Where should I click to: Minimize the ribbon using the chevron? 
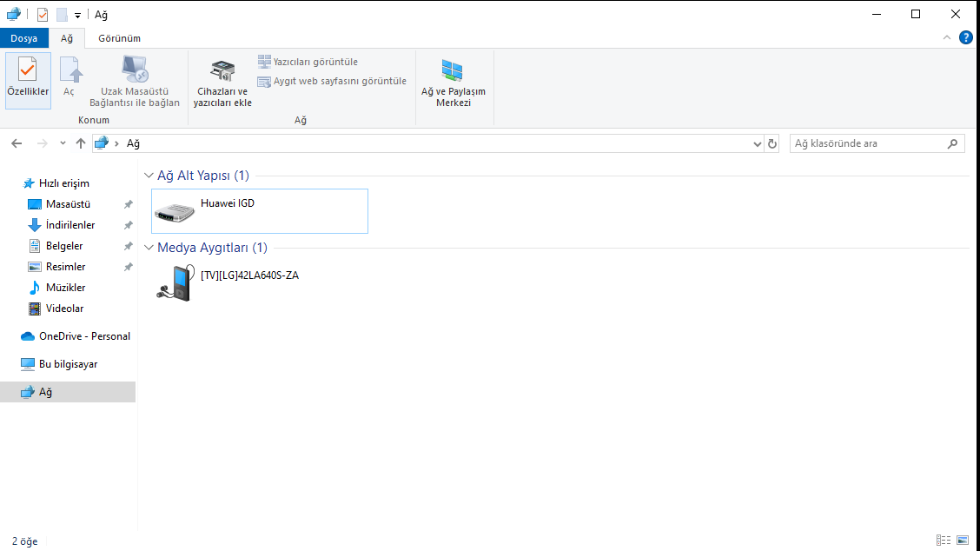(947, 38)
